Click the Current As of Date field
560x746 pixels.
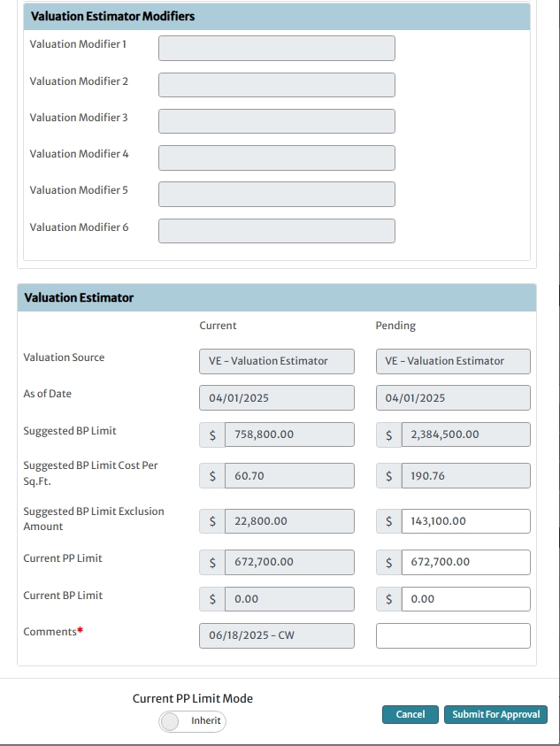pyautogui.click(x=276, y=398)
